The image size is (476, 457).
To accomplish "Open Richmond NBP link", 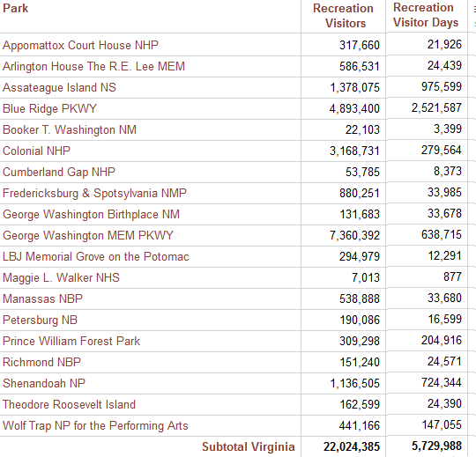I will 42,363.
